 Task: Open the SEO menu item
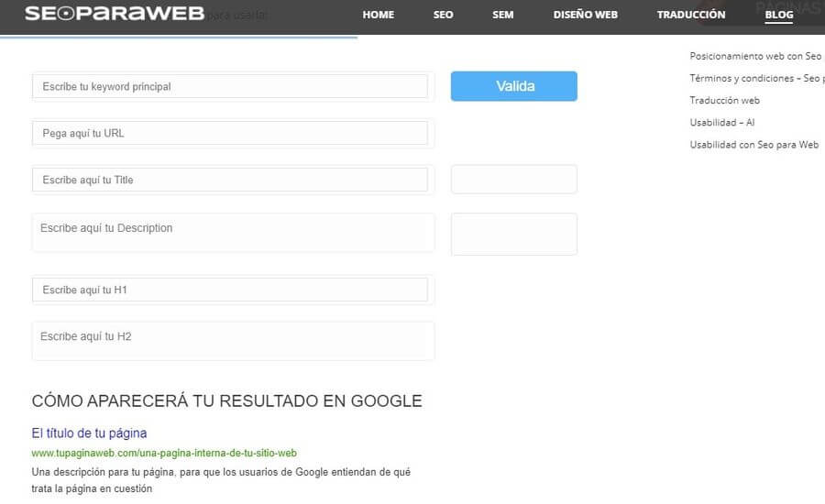443,15
